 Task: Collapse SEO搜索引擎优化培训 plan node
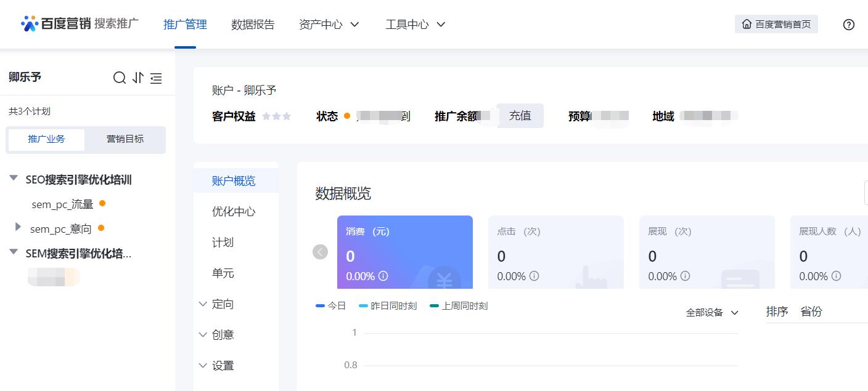coord(14,179)
